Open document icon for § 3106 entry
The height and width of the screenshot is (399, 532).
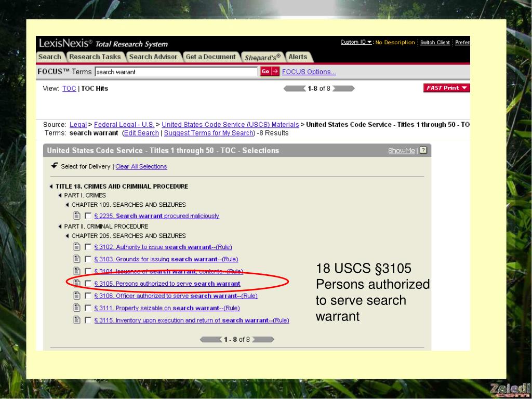point(77,296)
